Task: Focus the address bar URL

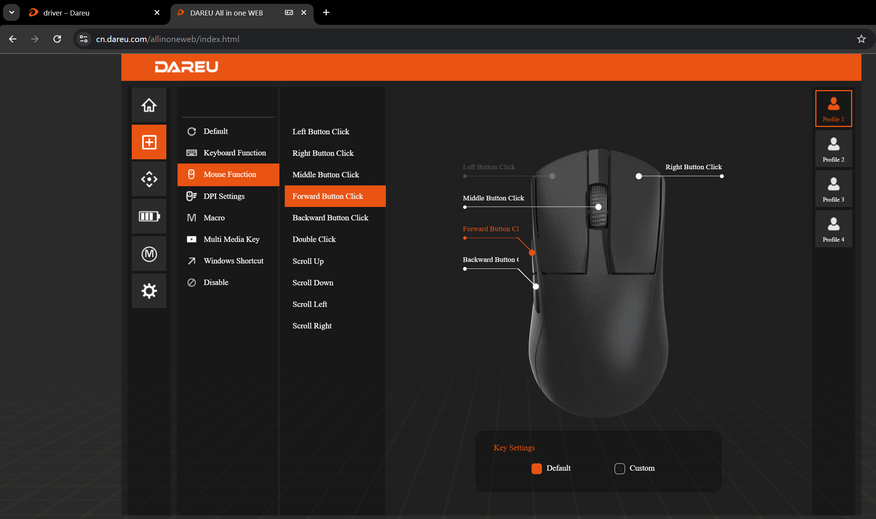Action: point(168,39)
